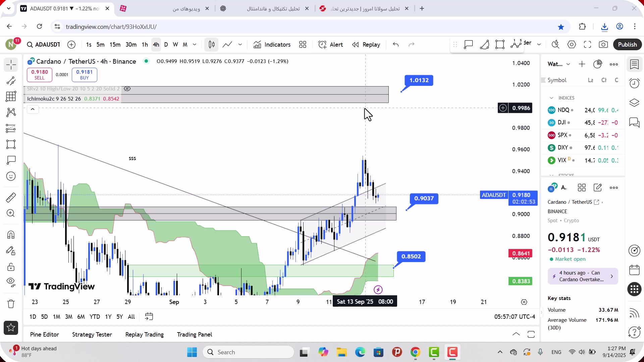Select the geometric shapes tool
This screenshot has width=644, height=362.
point(11,144)
